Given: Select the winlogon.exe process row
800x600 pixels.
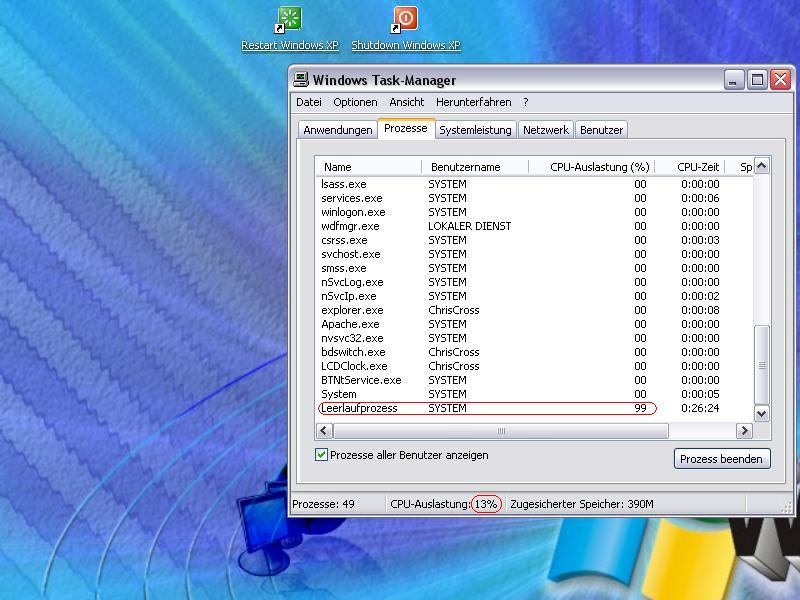Looking at the screenshot, I should [x=534, y=212].
